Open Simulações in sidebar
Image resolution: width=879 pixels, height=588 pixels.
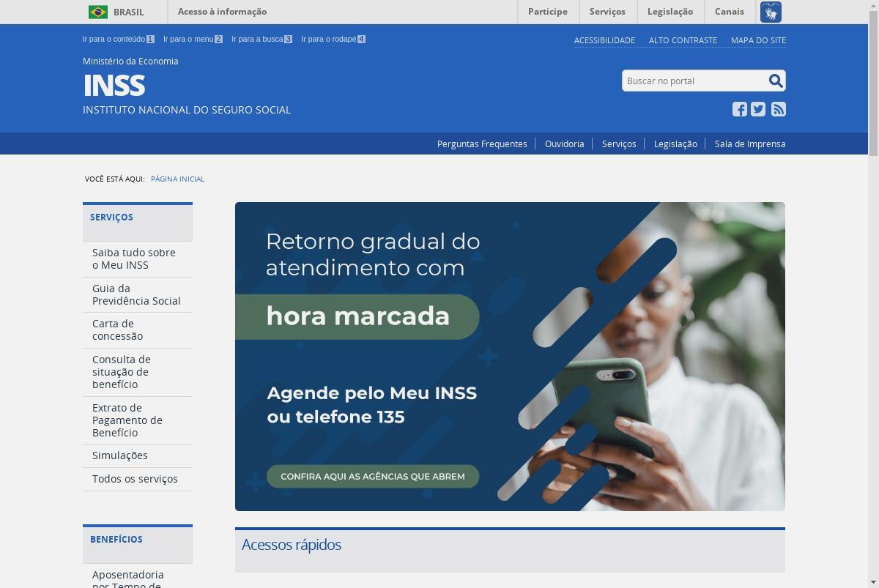tap(138, 455)
